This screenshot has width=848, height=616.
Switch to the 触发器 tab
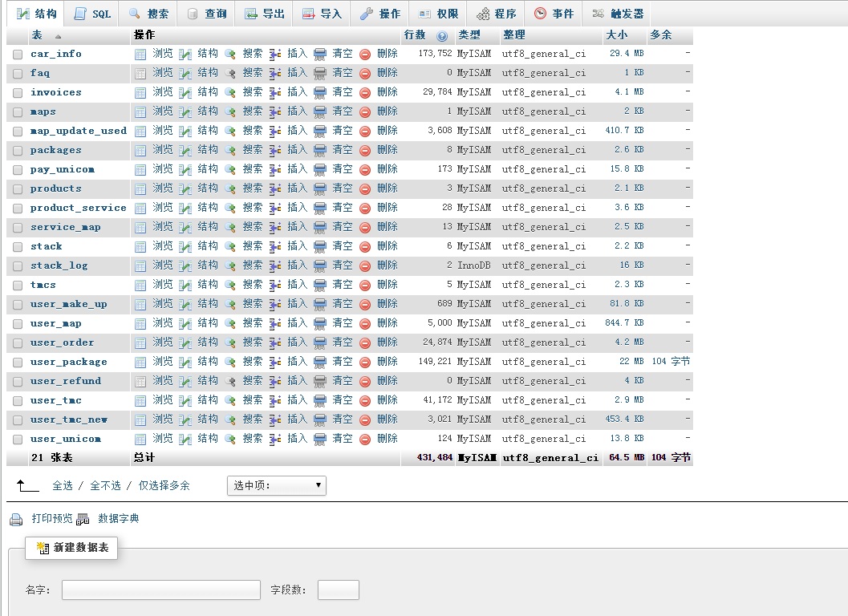point(619,14)
